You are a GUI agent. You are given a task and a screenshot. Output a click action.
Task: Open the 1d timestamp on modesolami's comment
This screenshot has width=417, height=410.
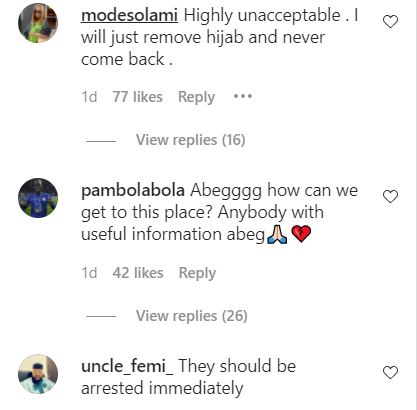tap(89, 97)
